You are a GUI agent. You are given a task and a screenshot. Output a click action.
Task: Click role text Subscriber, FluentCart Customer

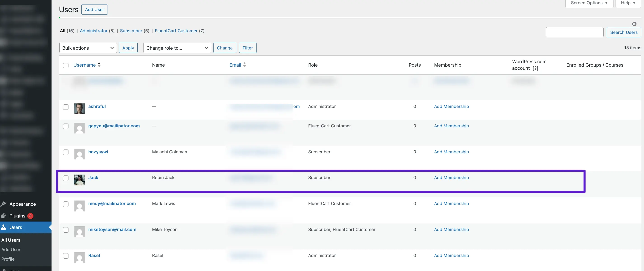click(x=341, y=229)
